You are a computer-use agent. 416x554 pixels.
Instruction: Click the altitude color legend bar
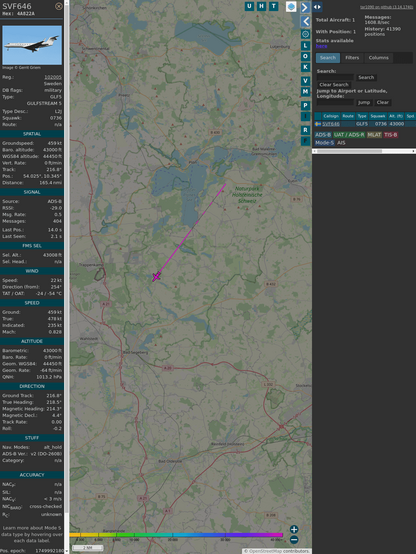[x=176, y=535]
